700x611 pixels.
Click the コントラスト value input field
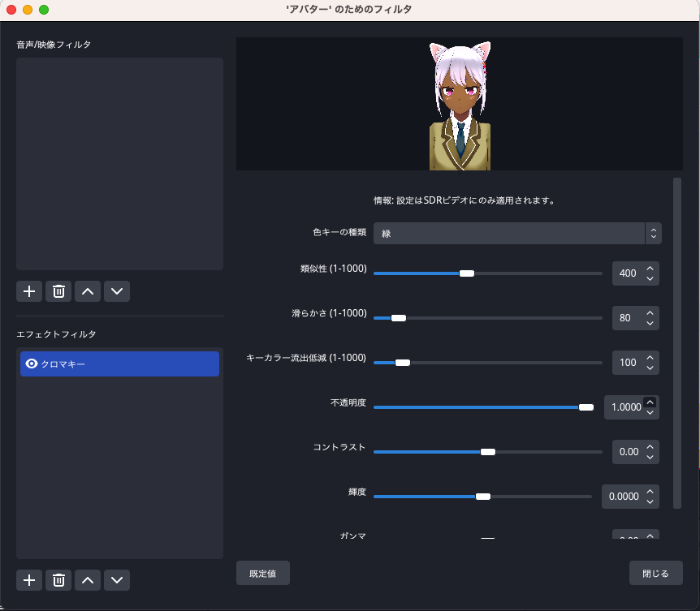click(x=629, y=452)
